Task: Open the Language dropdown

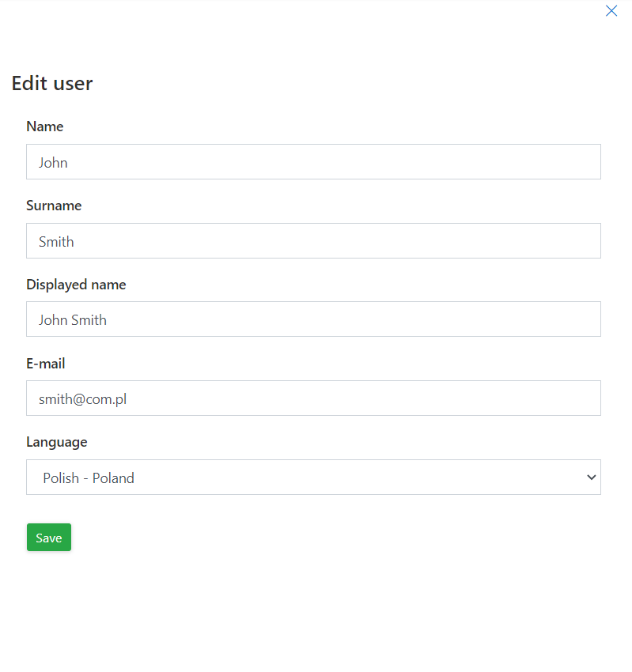Action: click(313, 478)
